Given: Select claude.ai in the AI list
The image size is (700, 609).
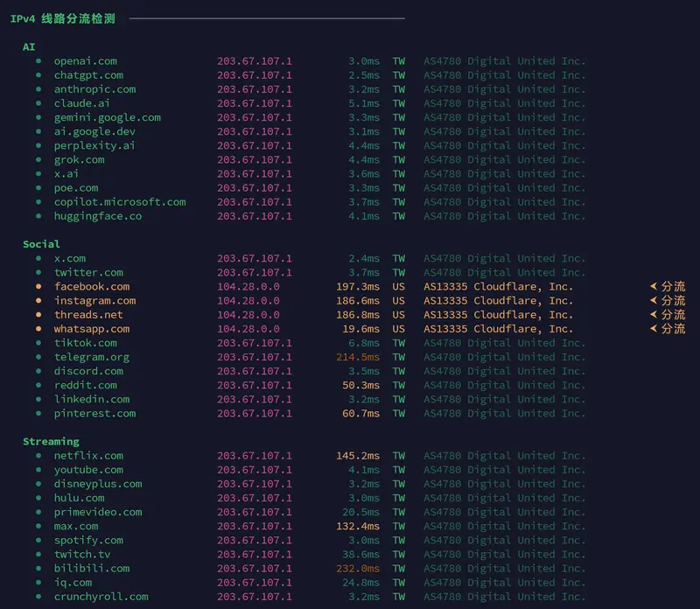Looking at the screenshot, I should coord(81,103).
